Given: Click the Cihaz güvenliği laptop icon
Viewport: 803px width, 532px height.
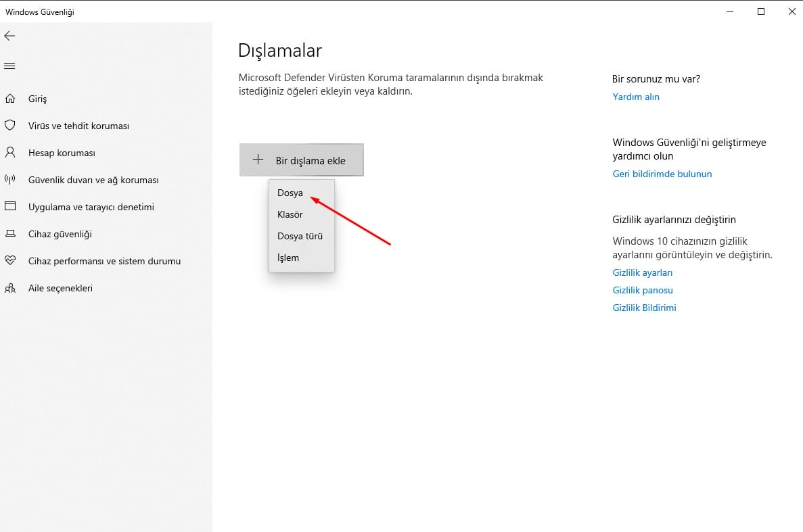Looking at the screenshot, I should [x=10, y=234].
